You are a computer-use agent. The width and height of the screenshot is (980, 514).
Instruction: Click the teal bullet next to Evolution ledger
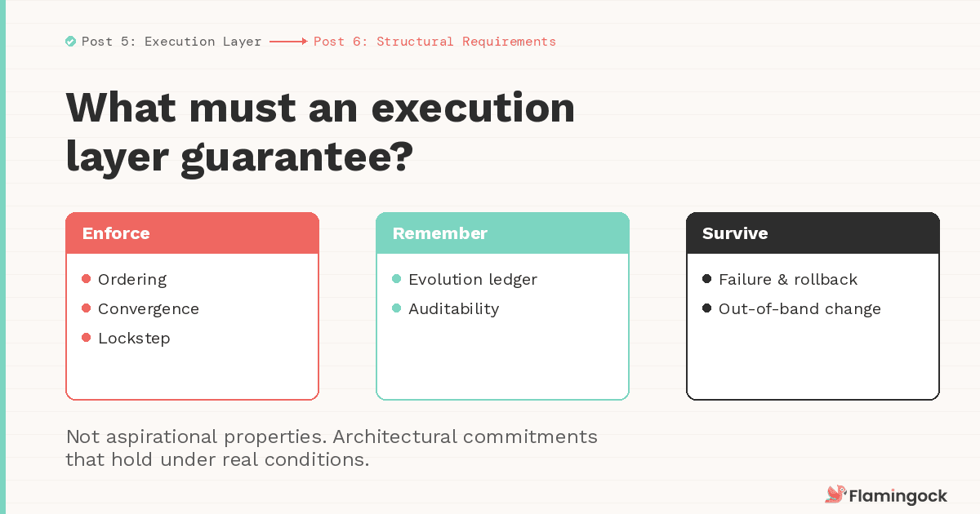[397, 279]
